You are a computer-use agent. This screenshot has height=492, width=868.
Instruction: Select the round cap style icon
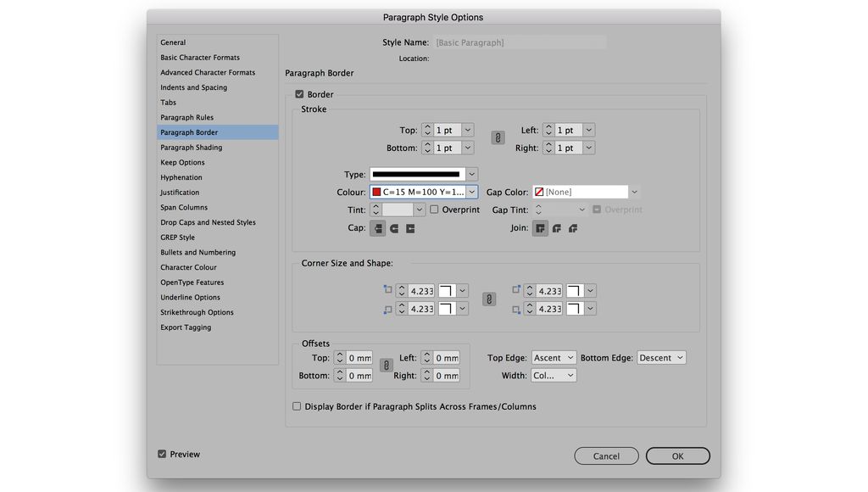[x=393, y=227]
